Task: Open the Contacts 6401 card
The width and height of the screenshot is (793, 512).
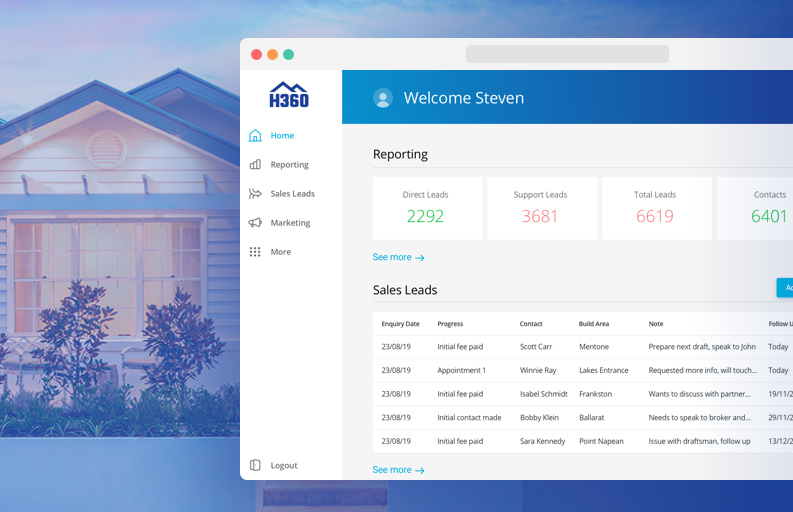Action: pyautogui.click(x=755, y=208)
